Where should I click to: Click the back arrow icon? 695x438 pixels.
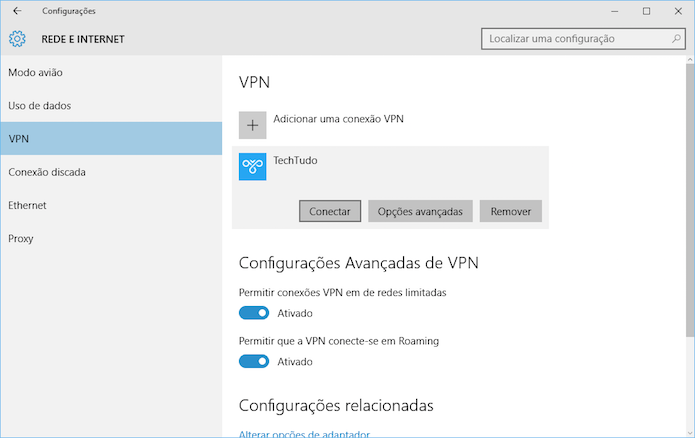pos(17,11)
